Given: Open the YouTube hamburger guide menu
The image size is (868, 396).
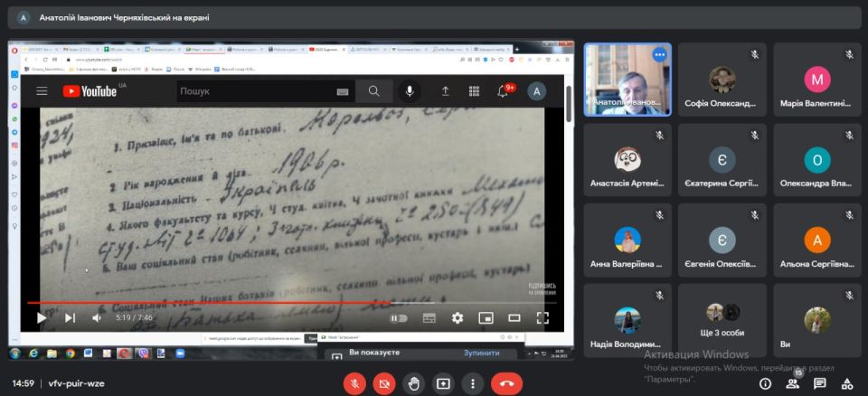Looking at the screenshot, I should pyautogui.click(x=42, y=90).
